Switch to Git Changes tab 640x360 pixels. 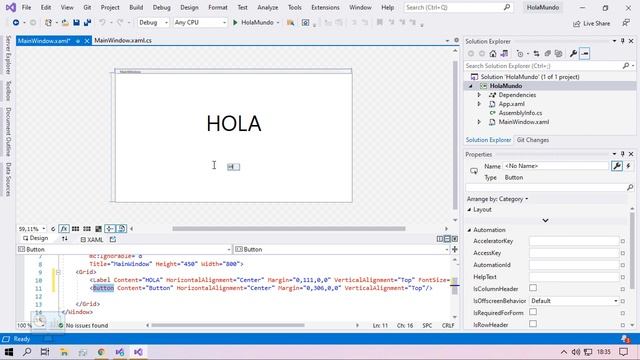click(x=533, y=140)
